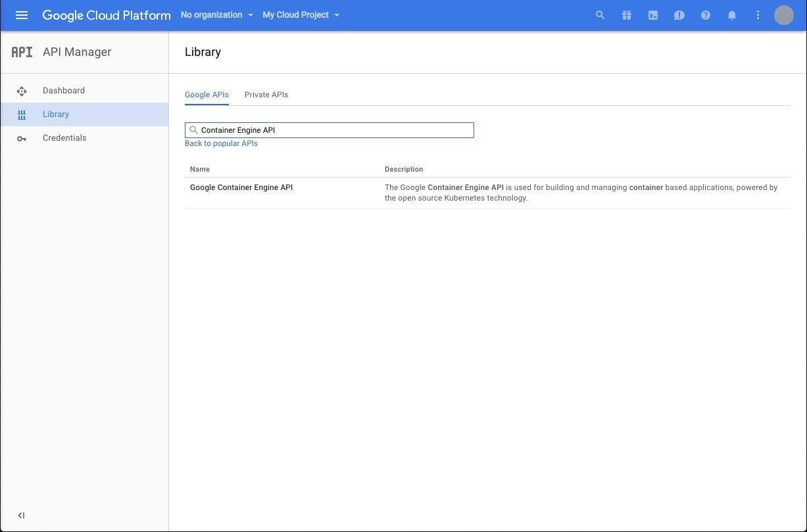Collapse the sidebar navigation panel
This screenshot has height=532, width=807.
click(21, 516)
